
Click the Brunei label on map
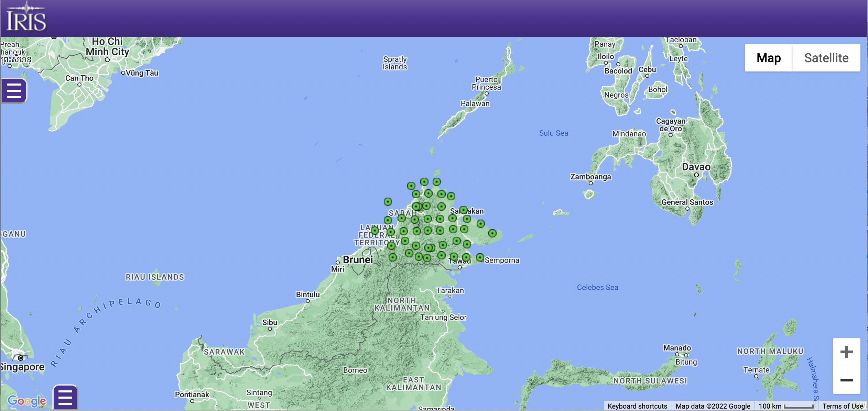point(358,259)
